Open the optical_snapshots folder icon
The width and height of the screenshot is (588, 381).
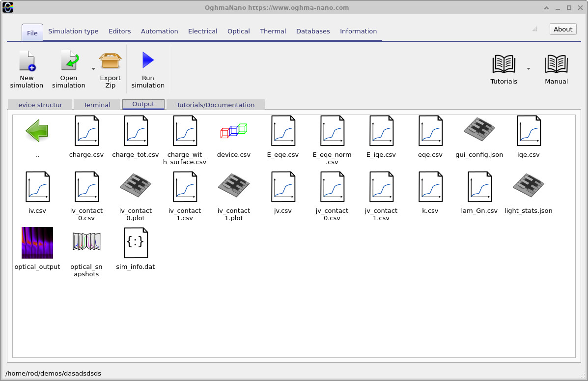point(86,241)
